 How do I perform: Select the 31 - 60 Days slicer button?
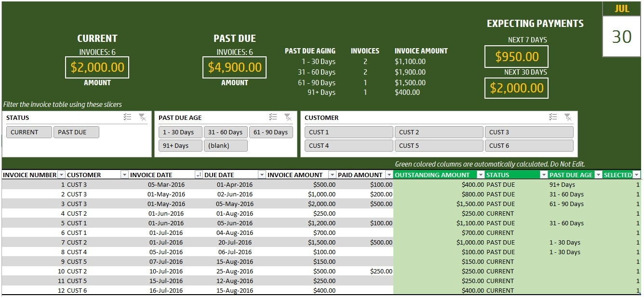click(x=226, y=132)
